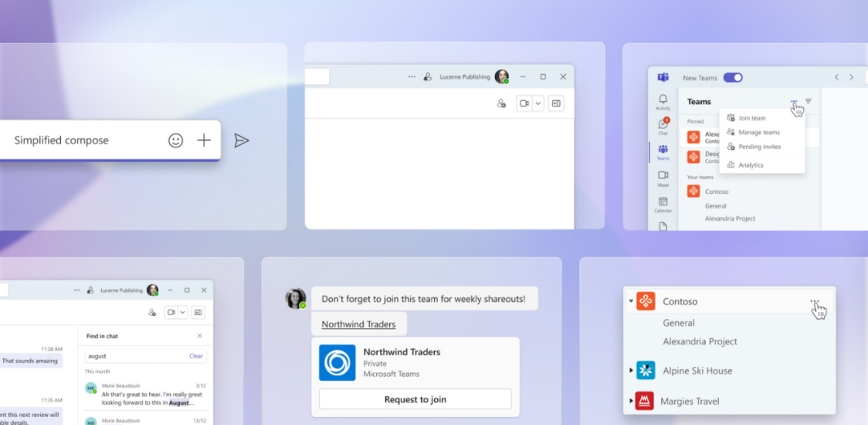
Task: Go forward with the right chevron arrow
Action: (852, 77)
